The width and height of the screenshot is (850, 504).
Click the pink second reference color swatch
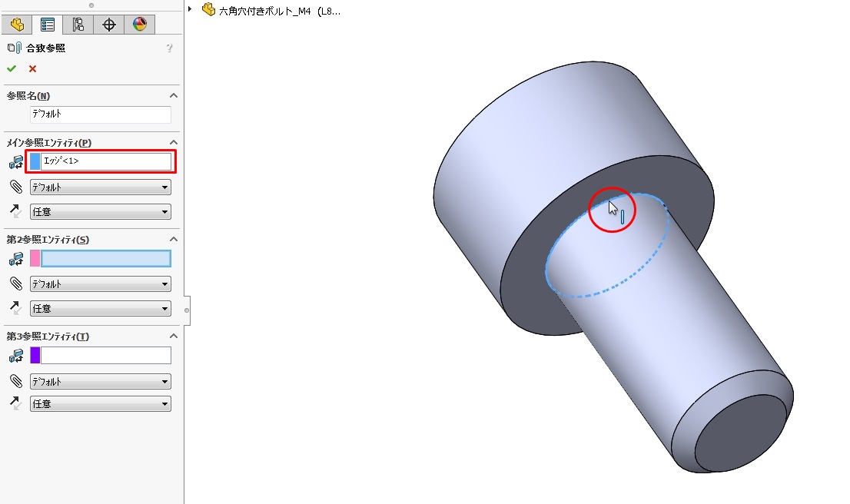tap(35, 259)
